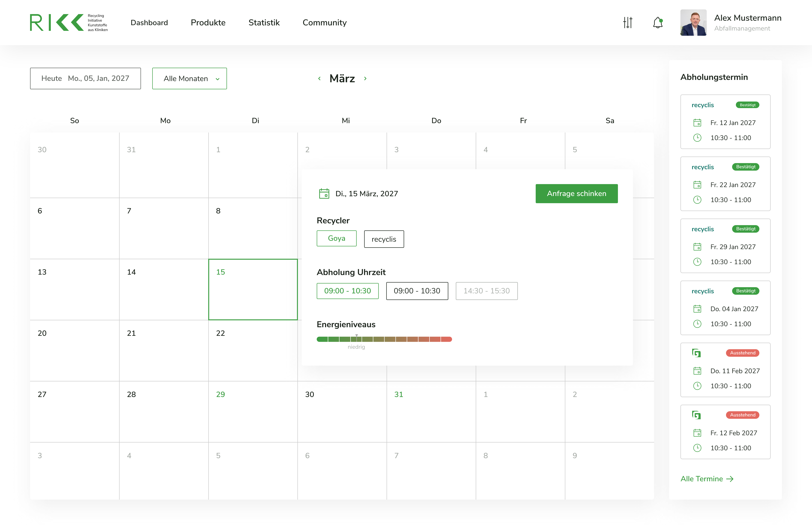The height and width of the screenshot is (525, 812).
Task: Open notifications bell icon
Action: tap(658, 22)
